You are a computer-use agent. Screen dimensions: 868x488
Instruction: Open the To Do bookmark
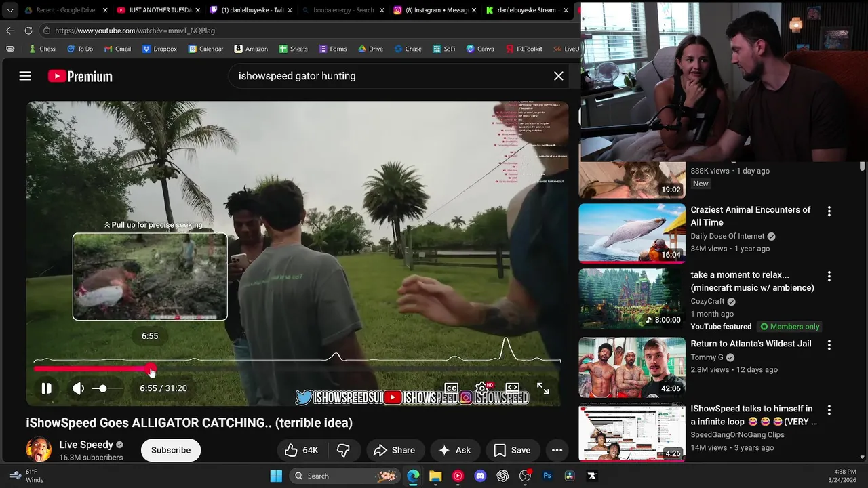[x=80, y=49]
